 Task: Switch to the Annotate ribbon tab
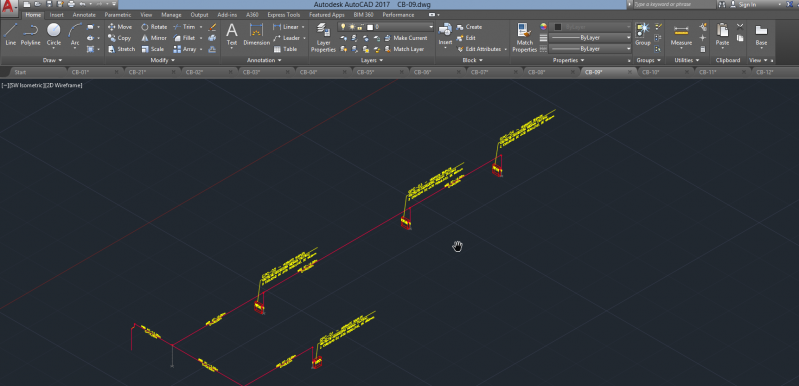pos(84,15)
